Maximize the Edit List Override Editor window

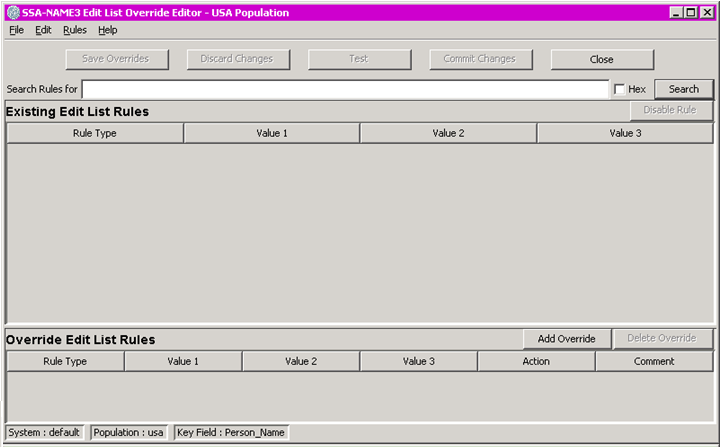(x=691, y=13)
